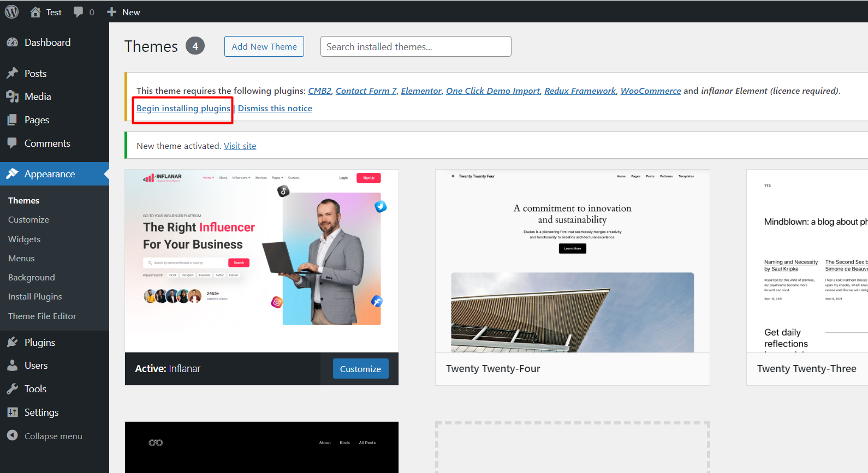Open WooCommerce plugin link
This screenshot has height=473, width=868.
click(651, 91)
